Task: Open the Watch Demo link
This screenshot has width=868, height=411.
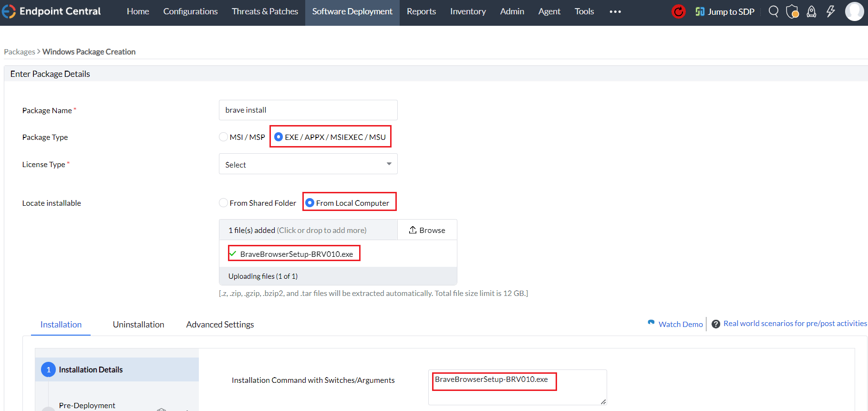Action: pos(681,324)
